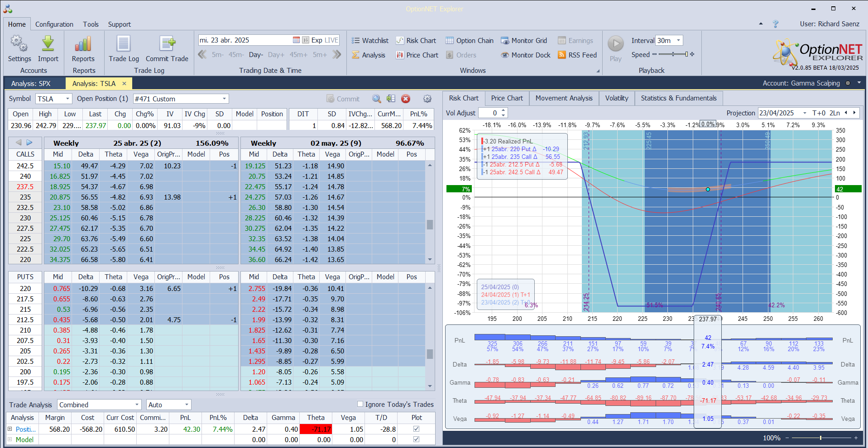Adjust the playback Speed slider

(x=673, y=54)
